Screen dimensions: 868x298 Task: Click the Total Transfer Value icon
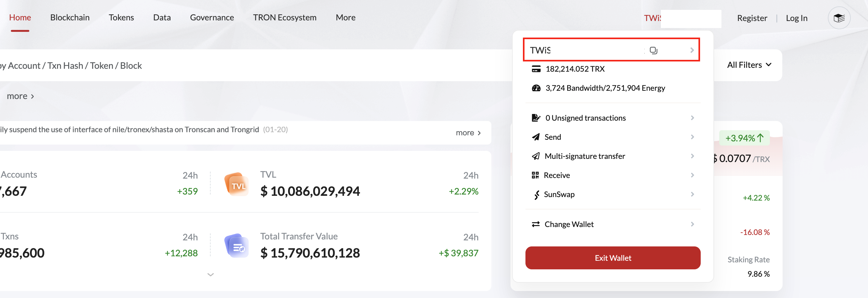pyautogui.click(x=236, y=246)
